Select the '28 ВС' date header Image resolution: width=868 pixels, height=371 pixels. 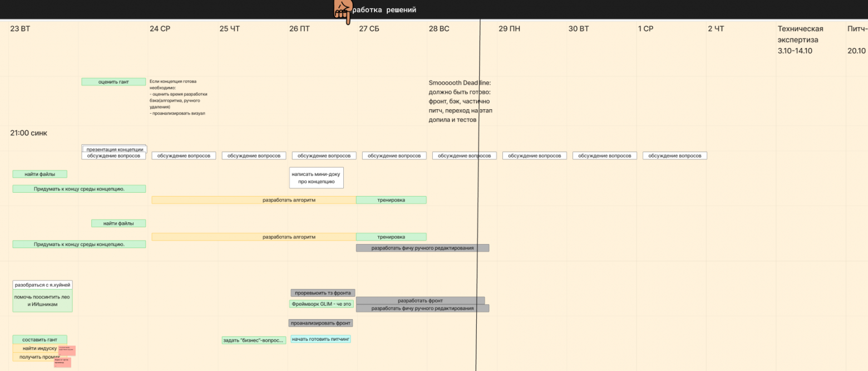click(439, 29)
